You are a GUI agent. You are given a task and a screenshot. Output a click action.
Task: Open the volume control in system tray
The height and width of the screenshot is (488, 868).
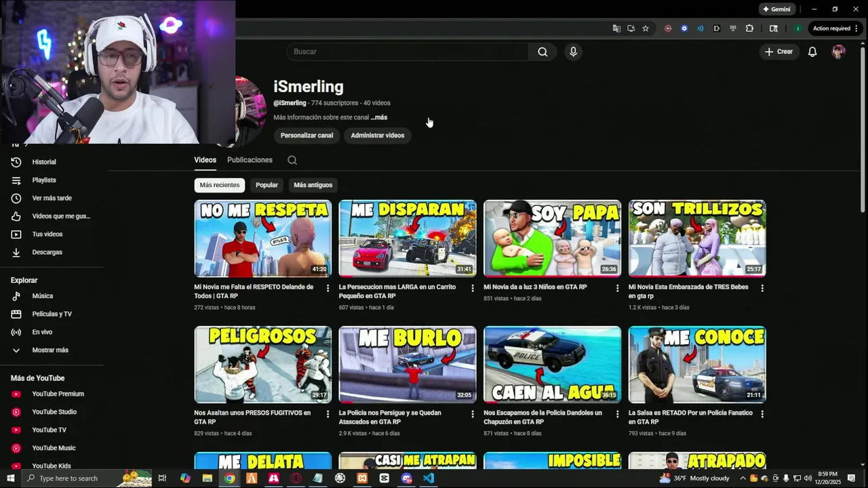click(x=807, y=479)
